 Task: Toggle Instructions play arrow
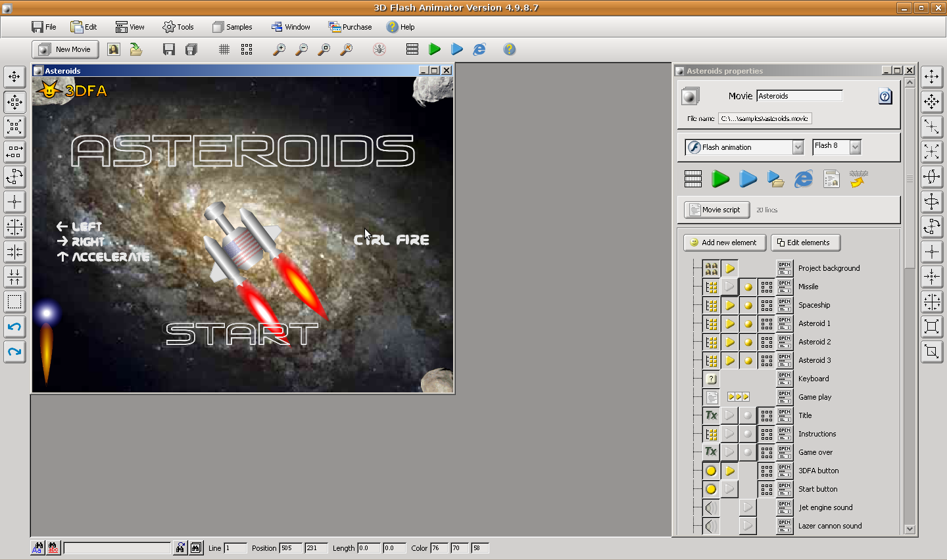pyautogui.click(x=729, y=434)
